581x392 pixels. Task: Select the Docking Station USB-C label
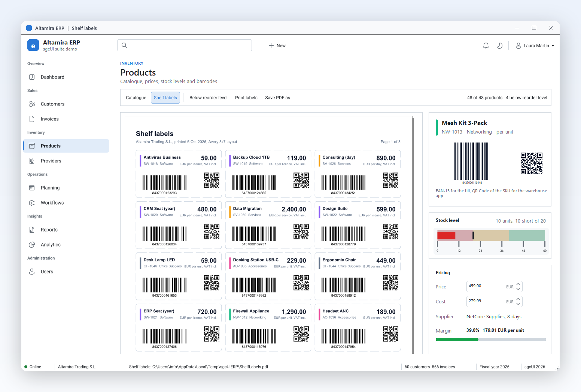tap(268, 276)
